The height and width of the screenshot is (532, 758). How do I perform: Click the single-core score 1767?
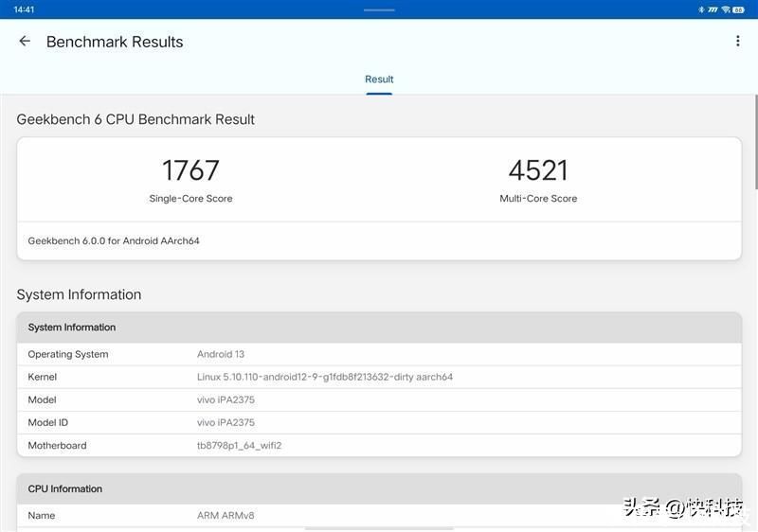coord(191,170)
